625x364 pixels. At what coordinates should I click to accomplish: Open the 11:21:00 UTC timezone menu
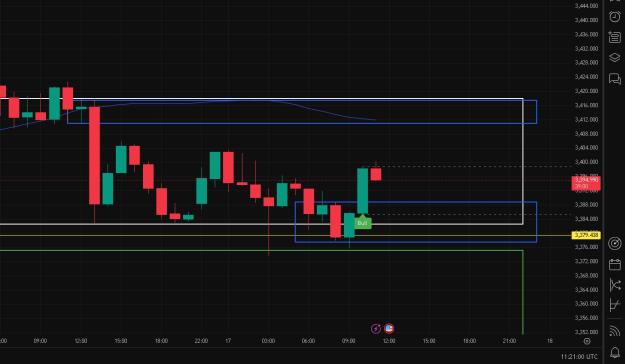tap(579, 356)
